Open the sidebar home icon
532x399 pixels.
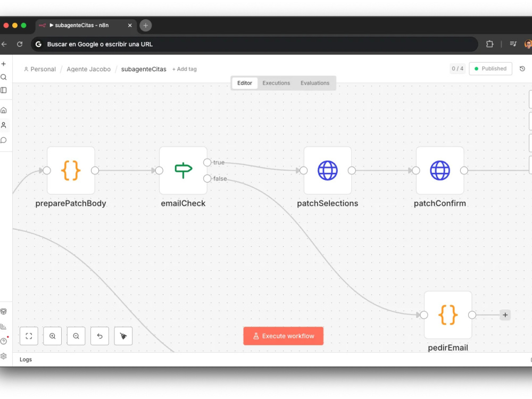tap(4, 110)
